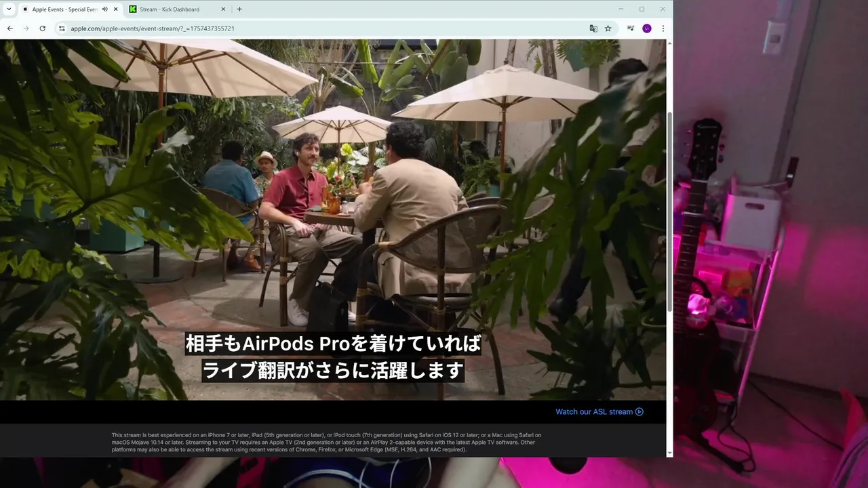
Task: Click the scrollbar up arrow
Action: click(x=670, y=43)
